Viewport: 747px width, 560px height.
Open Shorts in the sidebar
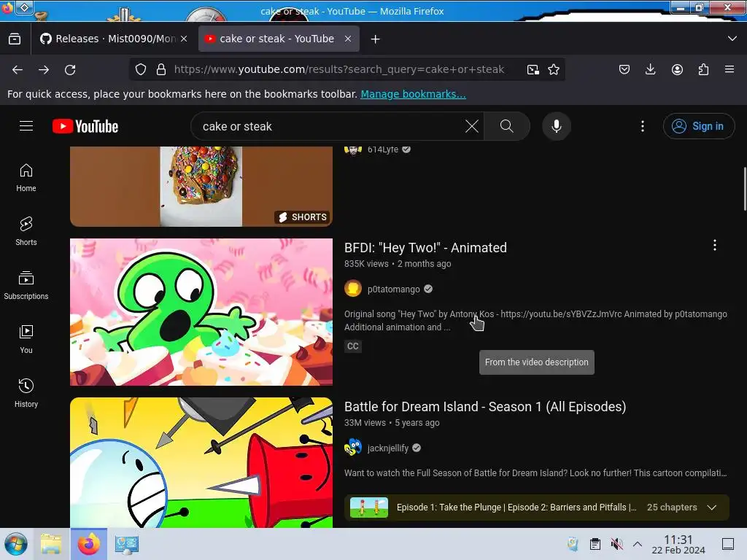pyautogui.click(x=26, y=231)
